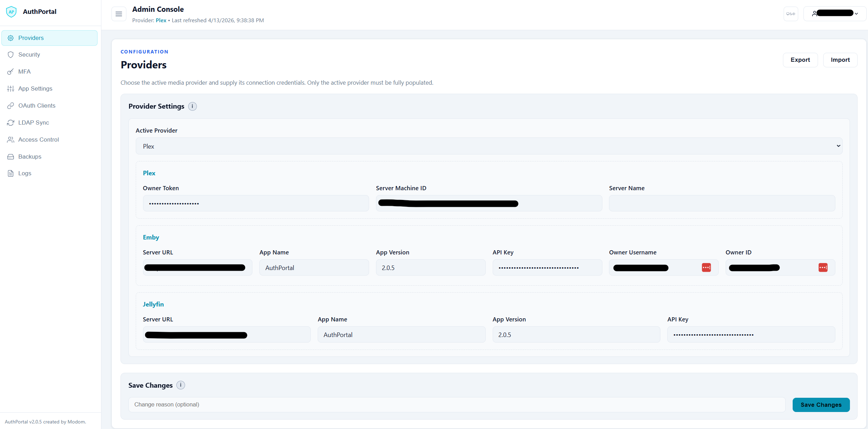
Task: Click the Logs document icon
Action: coord(11,174)
